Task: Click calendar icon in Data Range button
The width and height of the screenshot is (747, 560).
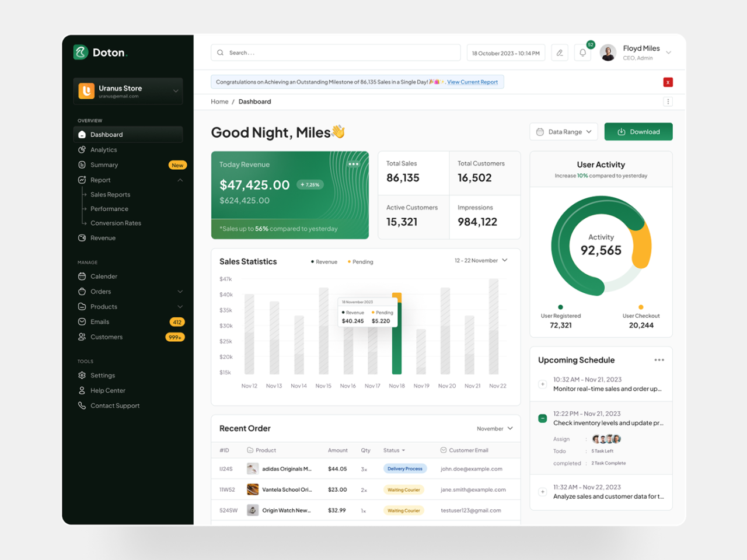Action: click(540, 132)
